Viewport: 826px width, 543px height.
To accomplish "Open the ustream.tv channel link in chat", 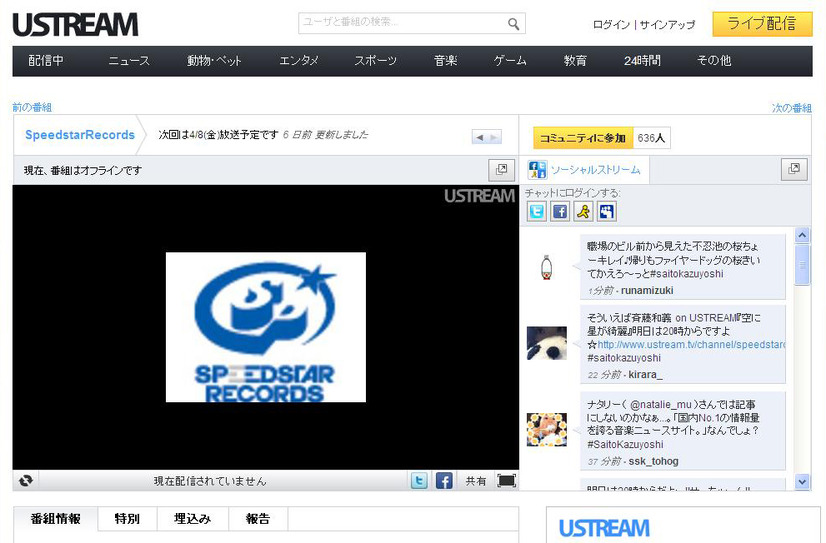I will click(691, 344).
